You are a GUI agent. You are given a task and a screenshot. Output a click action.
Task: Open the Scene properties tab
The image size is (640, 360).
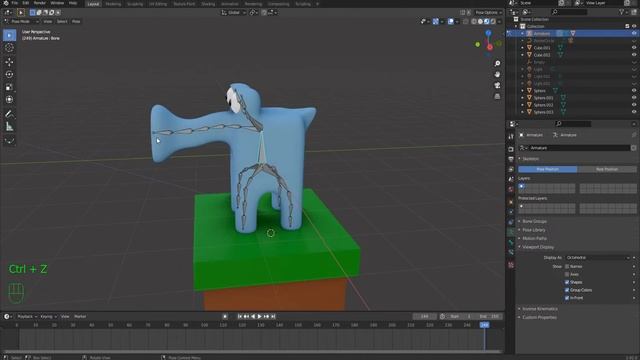tap(511, 180)
